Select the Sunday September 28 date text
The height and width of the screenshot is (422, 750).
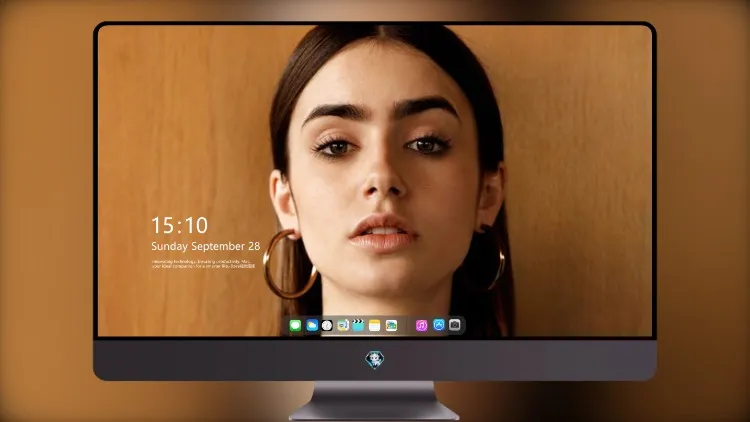click(x=206, y=246)
